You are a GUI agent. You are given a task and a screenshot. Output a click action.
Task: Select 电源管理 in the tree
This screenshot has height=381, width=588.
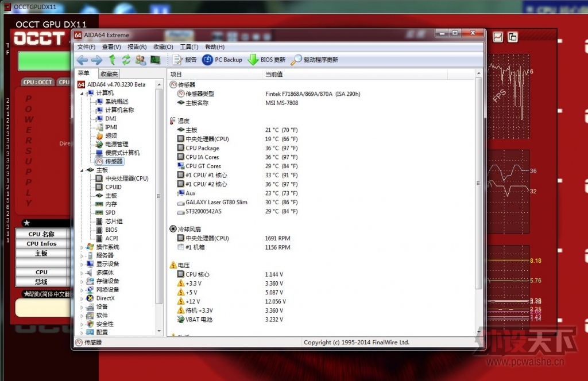(117, 144)
